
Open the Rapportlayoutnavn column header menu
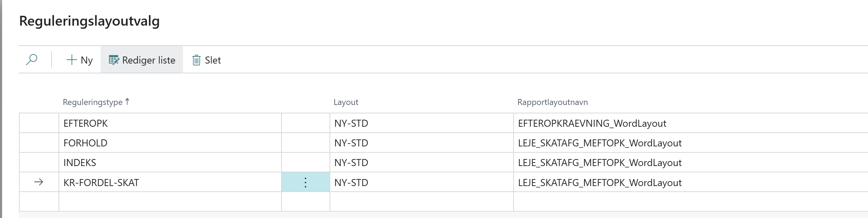(x=552, y=102)
